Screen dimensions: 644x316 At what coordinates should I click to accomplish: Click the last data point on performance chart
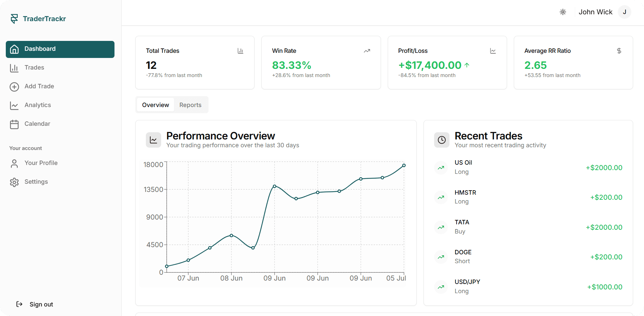point(404,165)
